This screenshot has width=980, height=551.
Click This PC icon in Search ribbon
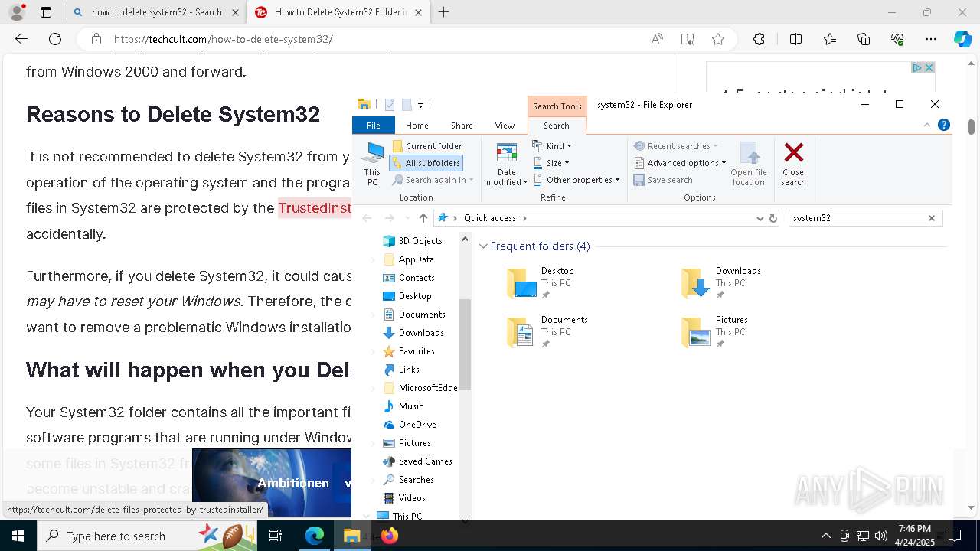point(372,164)
